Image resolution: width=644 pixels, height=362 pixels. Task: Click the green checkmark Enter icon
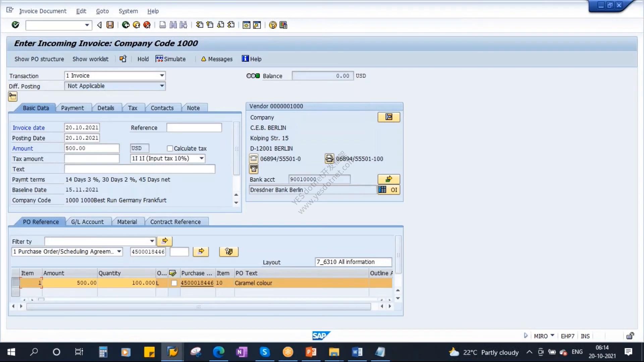pyautogui.click(x=15, y=25)
